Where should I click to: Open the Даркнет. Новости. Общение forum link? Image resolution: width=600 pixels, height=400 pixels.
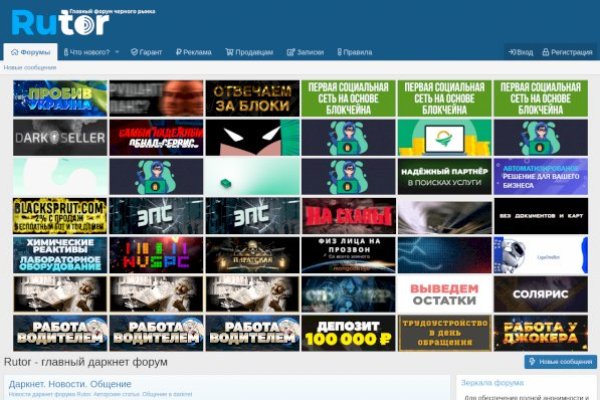70,384
